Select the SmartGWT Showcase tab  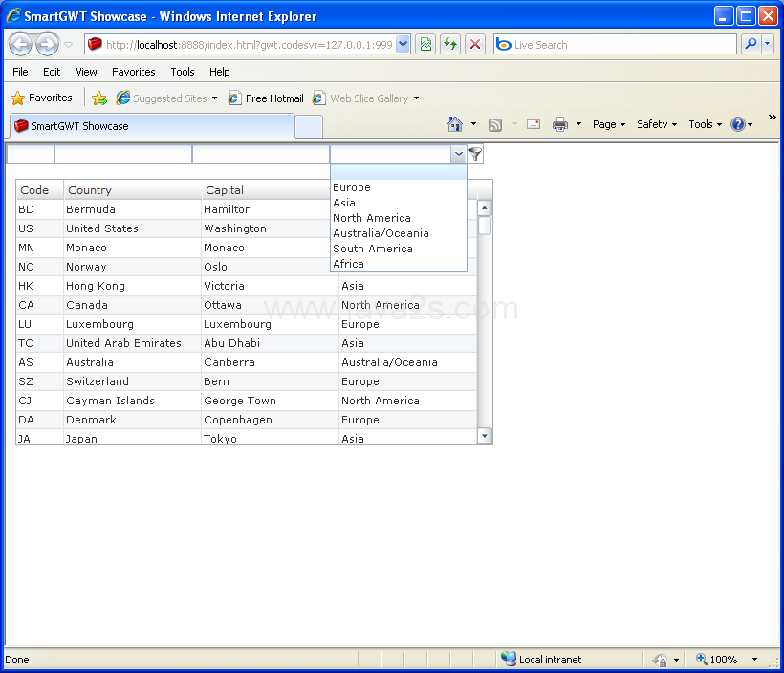click(152, 126)
